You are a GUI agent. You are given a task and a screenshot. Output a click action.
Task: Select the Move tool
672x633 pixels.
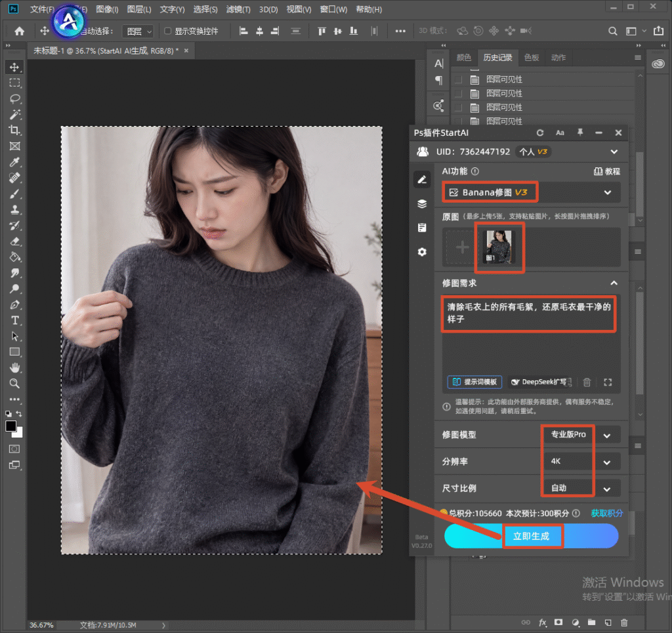pyautogui.click(x=14, y=68)
